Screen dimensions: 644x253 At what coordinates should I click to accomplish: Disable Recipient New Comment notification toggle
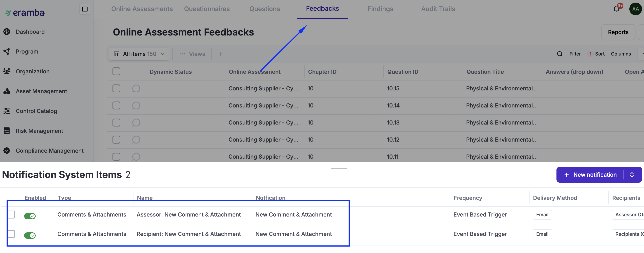[30, 235]
